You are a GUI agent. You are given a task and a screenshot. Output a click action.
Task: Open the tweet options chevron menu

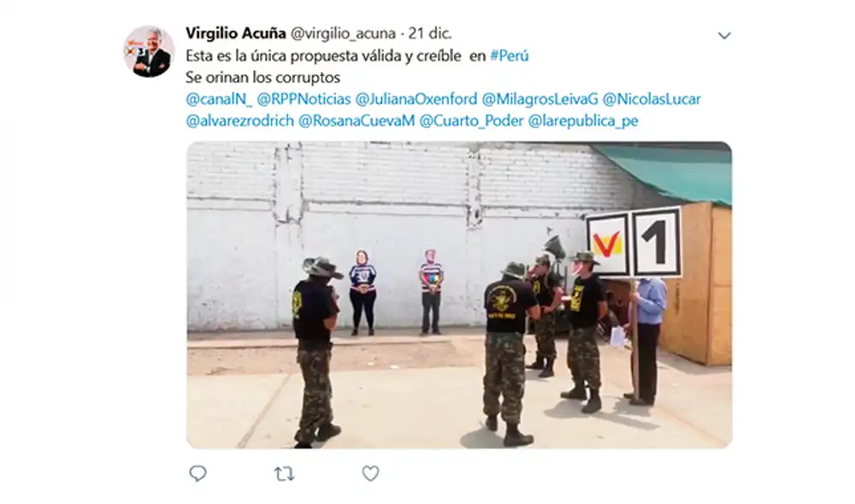724,36
